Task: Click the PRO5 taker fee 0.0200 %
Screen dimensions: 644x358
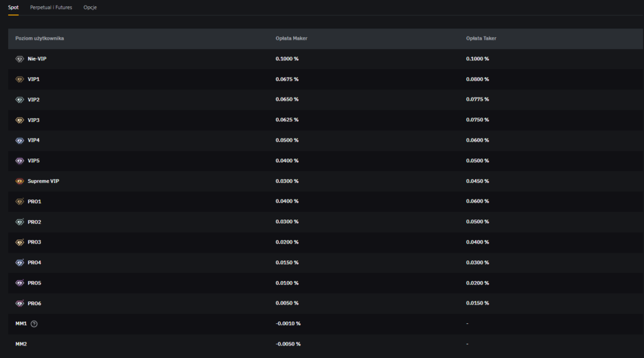Action: point(477,283)
